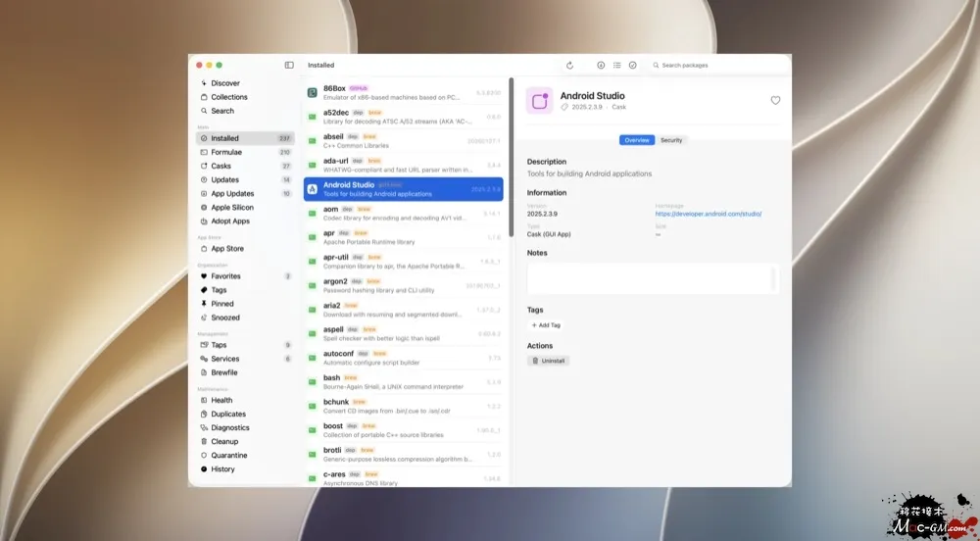The image size is (980, 541).
Task: Select Formulae in sidebar
Action: pyautogui.click(x=245, y=152)
